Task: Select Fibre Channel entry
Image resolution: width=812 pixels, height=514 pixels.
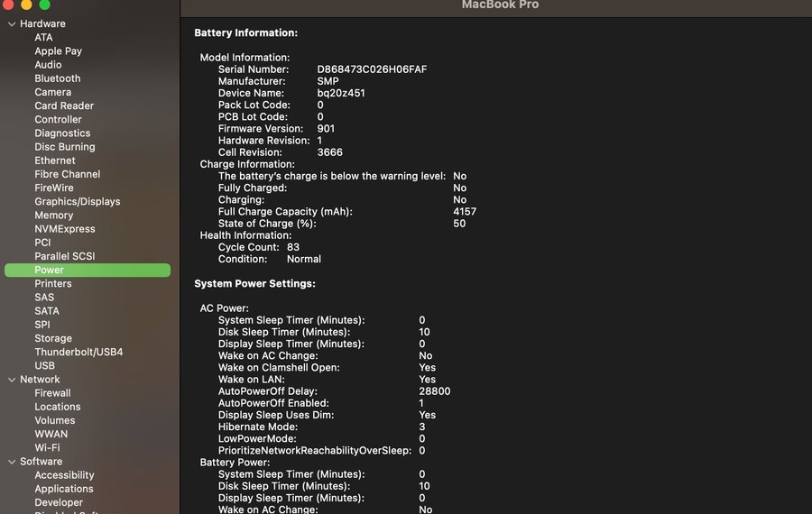Action: tap(68, 174)
